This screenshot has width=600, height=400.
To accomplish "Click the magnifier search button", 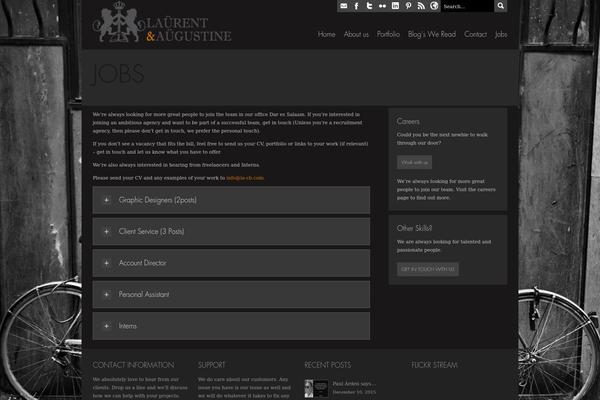I will pyautogui.click(x=501, y=6).
